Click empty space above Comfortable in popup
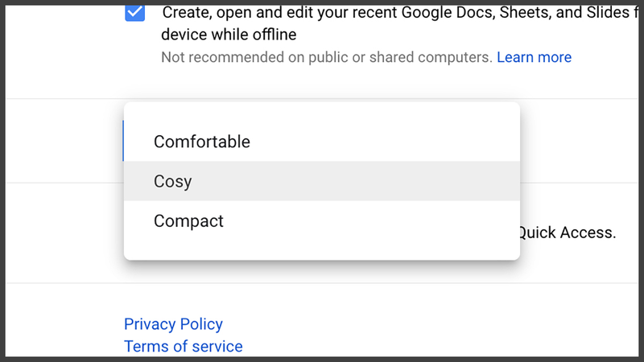The width and height of the screenshot is (644, 362). pyautogui.click(x=321, y=112)
